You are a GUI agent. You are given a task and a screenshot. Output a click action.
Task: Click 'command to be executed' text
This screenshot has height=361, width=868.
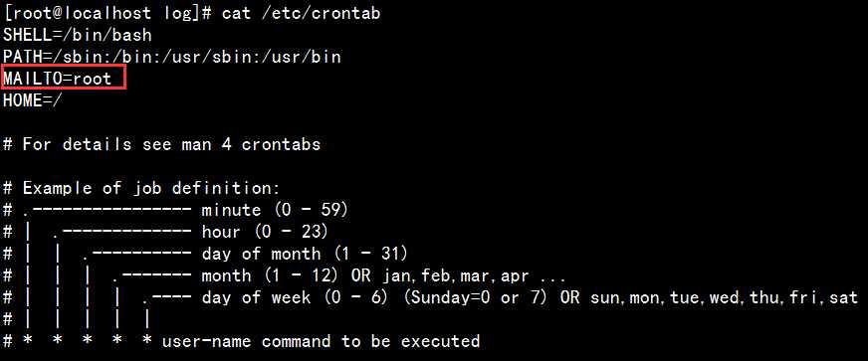pyautogui.click(x=371, y=341)
